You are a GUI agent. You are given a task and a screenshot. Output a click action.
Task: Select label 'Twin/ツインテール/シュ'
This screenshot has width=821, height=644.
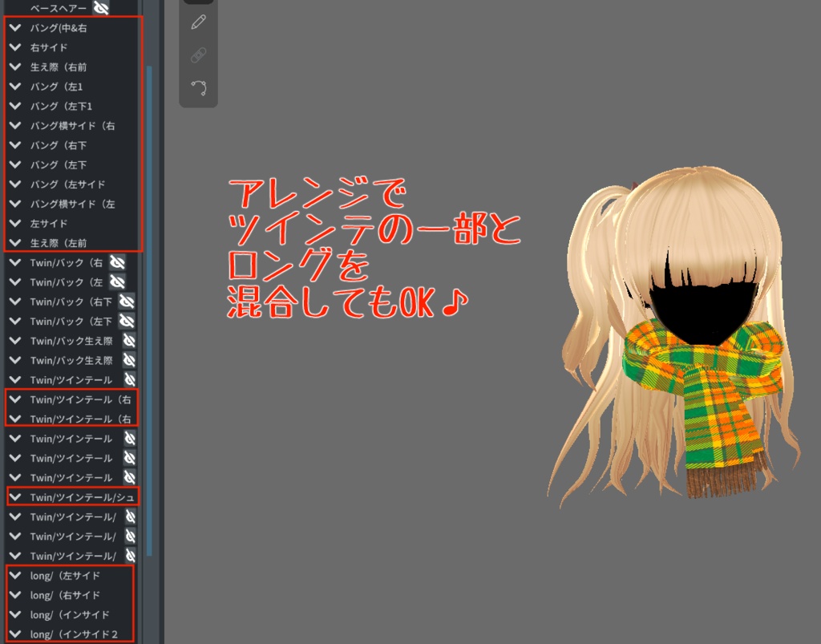tap(83, 497)
